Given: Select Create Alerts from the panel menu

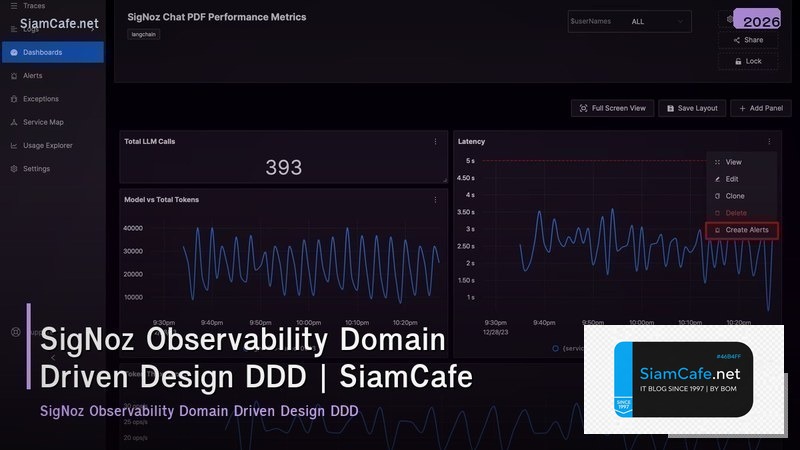Looking at the screenshot, I should (742, 230).
